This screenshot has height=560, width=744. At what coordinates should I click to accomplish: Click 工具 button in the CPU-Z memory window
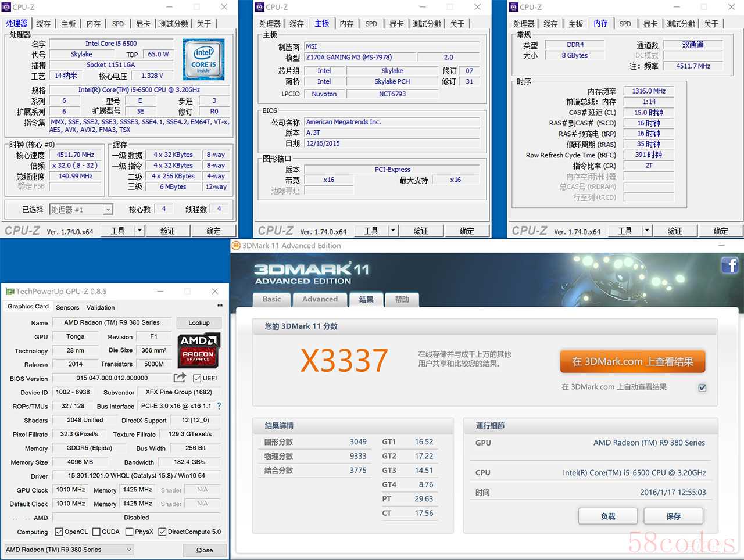click(625, 231)
